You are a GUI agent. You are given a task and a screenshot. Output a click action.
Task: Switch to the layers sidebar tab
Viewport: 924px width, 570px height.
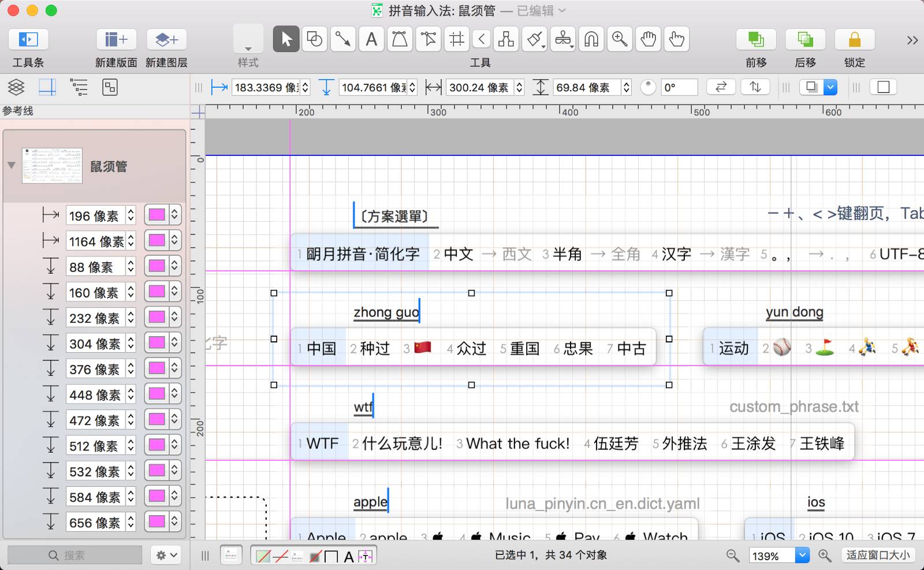pyautogui.click(x=16, y=87)
